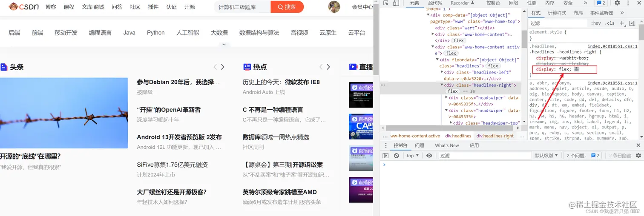Image resolution: width=644 pixels, height=216 pixels.
Task: Switch to the 网络 tab
Action: coord(514,3)
